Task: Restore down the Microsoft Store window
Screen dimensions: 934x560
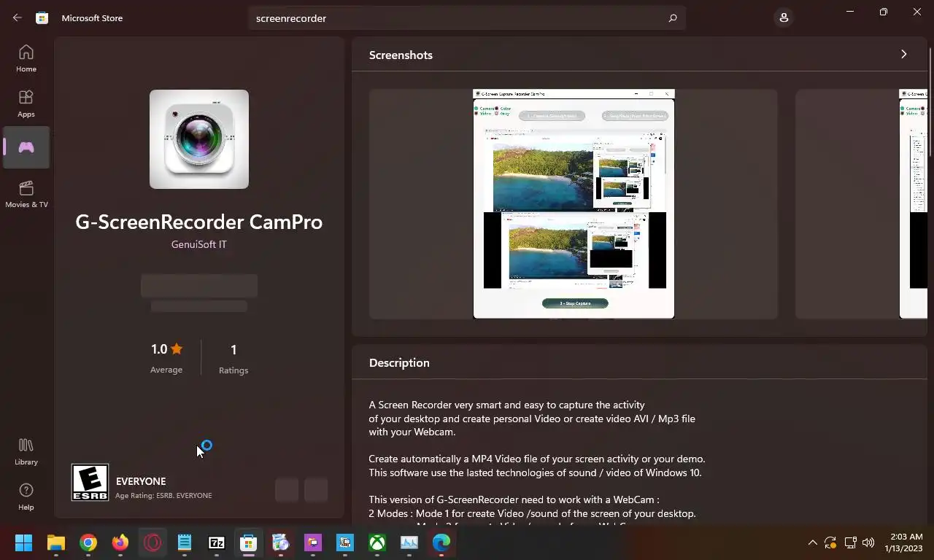Action: 883,12
